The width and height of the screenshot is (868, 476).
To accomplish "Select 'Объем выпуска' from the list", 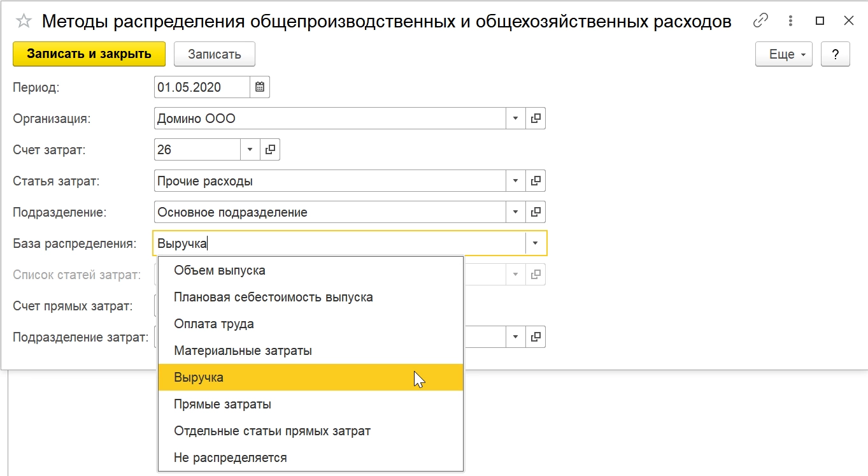I will coord(220,270).
